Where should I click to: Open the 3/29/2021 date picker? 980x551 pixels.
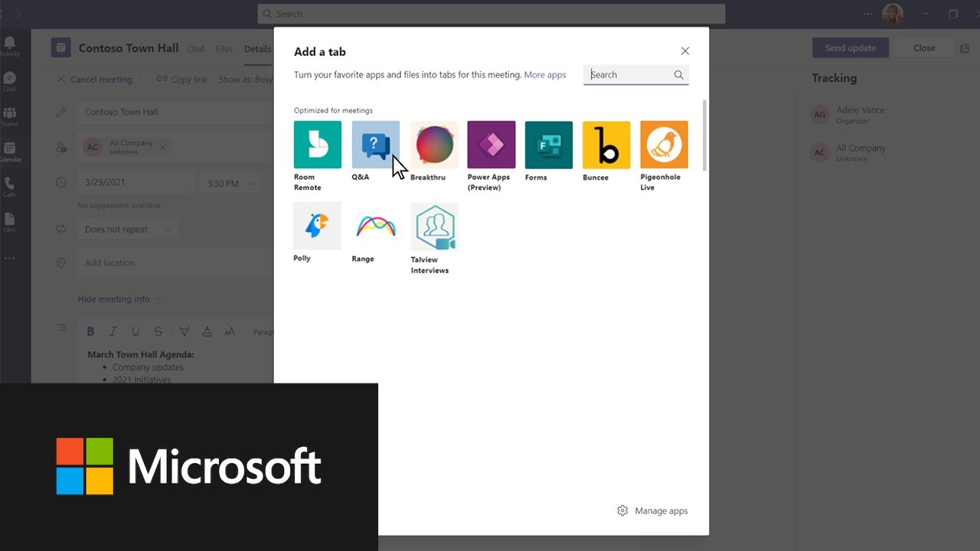coord(135,183)
